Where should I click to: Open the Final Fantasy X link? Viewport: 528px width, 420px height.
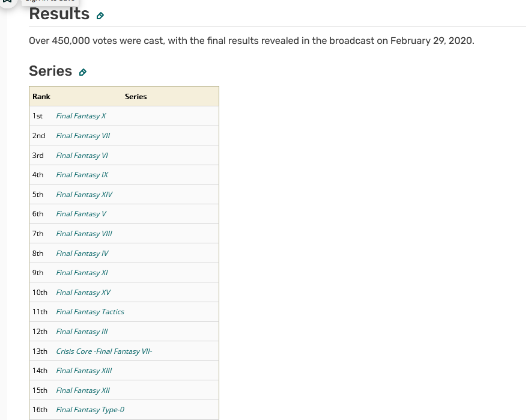[81, 116]
